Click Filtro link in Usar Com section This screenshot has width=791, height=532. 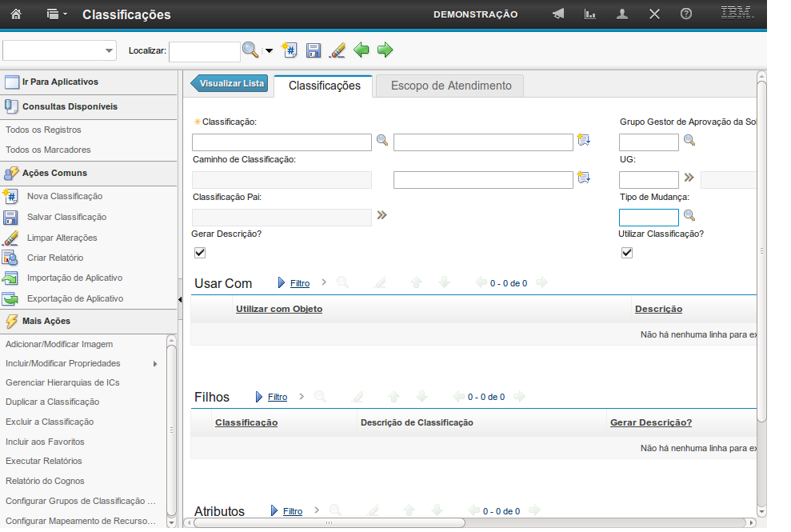tap(300, 283)
